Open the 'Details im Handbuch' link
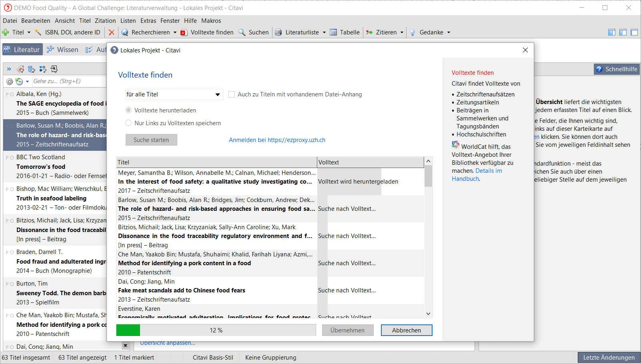Image resolution: width=641 pixels, height=364 pixels. (477, 175)
